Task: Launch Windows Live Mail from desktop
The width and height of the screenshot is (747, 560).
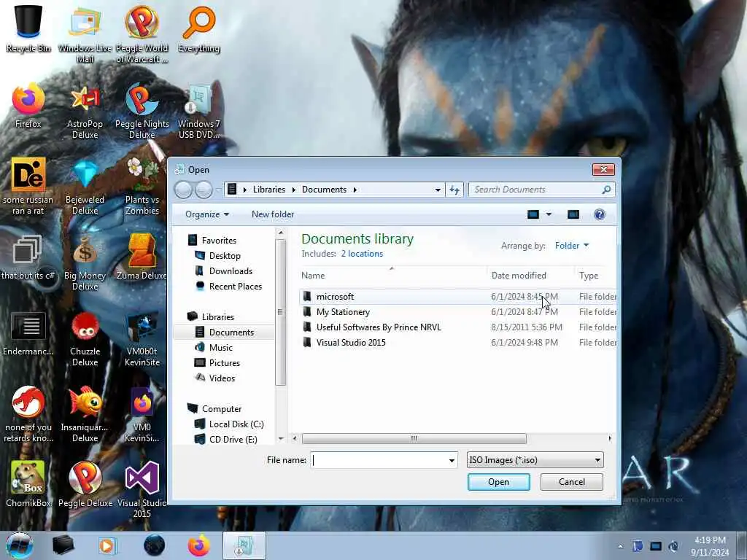Action: pos(85,34)
